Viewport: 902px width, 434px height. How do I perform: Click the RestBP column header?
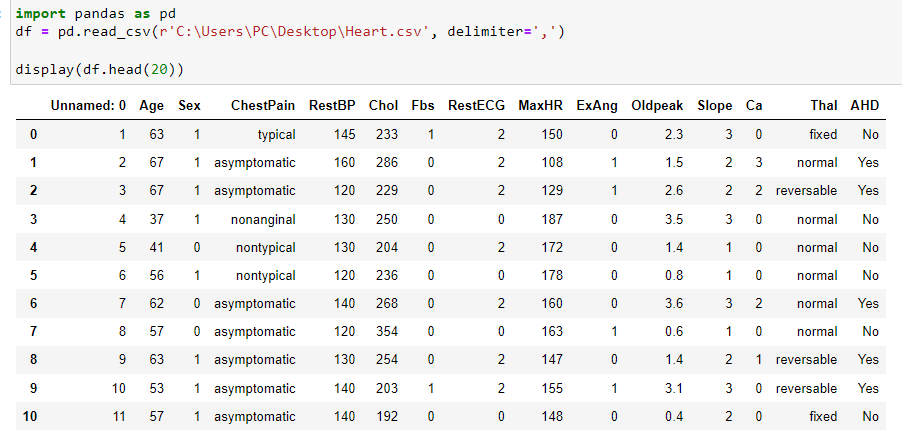[x=332, y=106]
